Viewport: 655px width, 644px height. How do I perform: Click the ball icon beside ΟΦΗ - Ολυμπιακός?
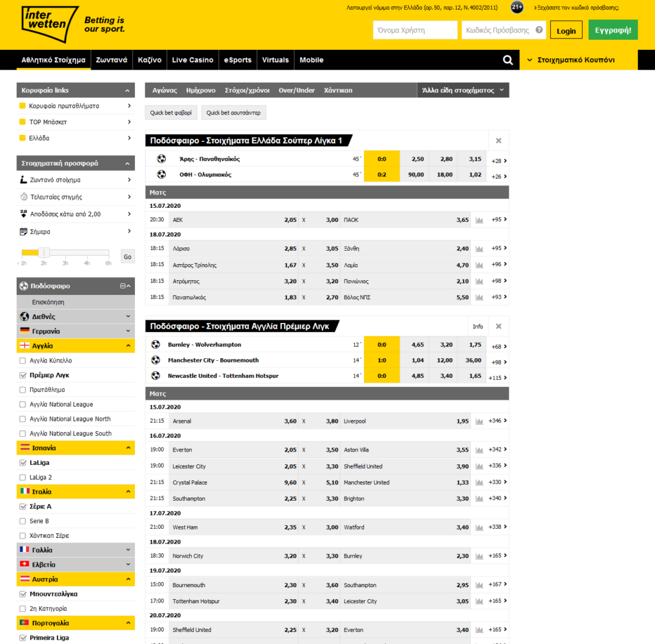coord(161,174)
